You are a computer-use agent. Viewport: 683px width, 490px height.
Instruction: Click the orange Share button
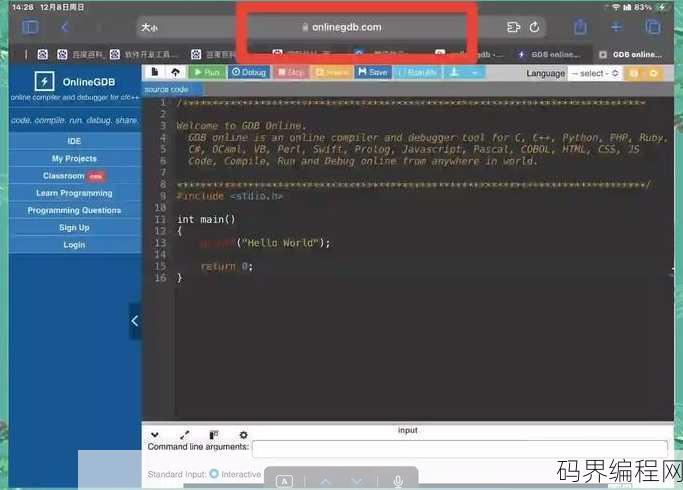(x=331, y=72)
